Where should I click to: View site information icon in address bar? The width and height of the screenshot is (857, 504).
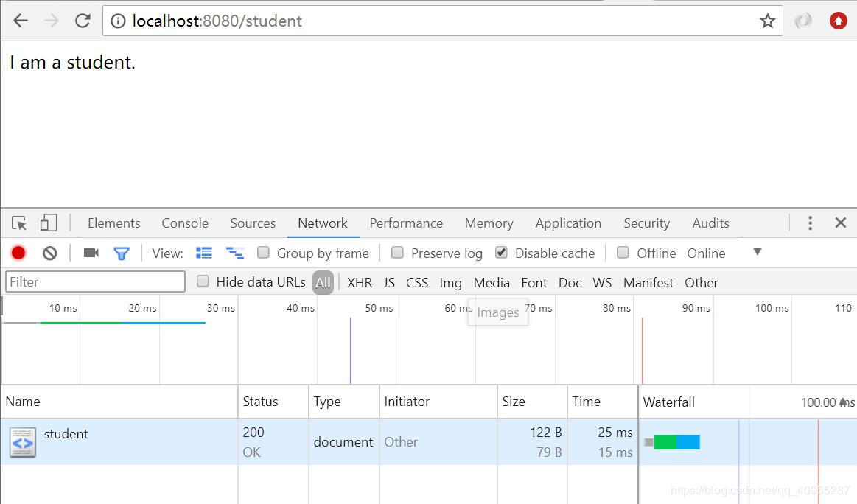click(x=117, y=21)
